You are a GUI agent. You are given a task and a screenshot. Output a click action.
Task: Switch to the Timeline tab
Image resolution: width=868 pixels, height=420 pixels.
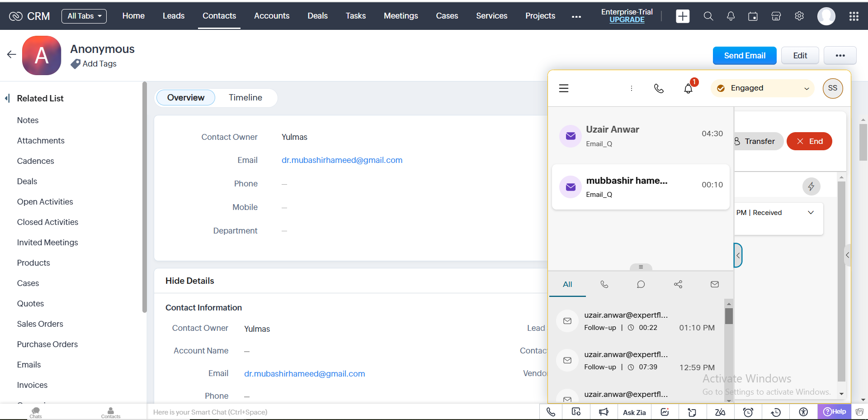point(245,98)
